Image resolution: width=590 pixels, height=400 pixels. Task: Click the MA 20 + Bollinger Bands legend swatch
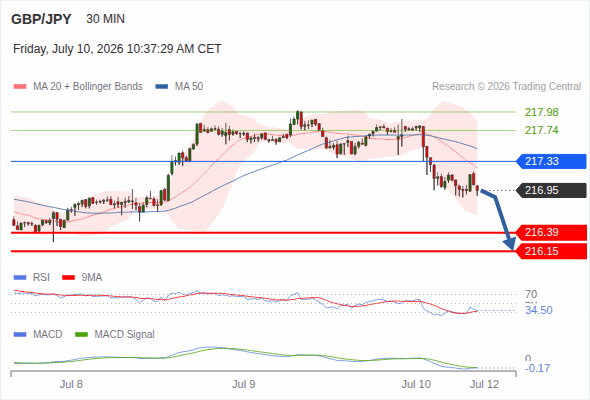(20, 87)
